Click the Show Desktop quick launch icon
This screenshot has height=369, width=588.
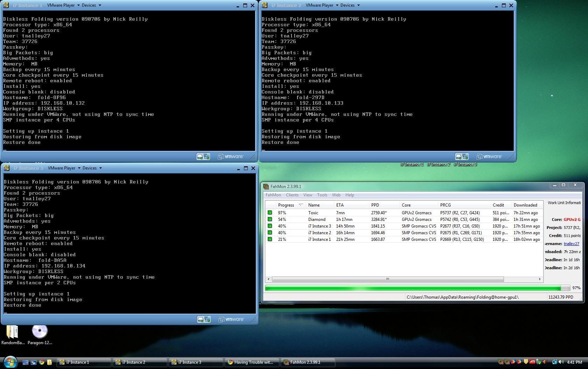coord(26,362)
